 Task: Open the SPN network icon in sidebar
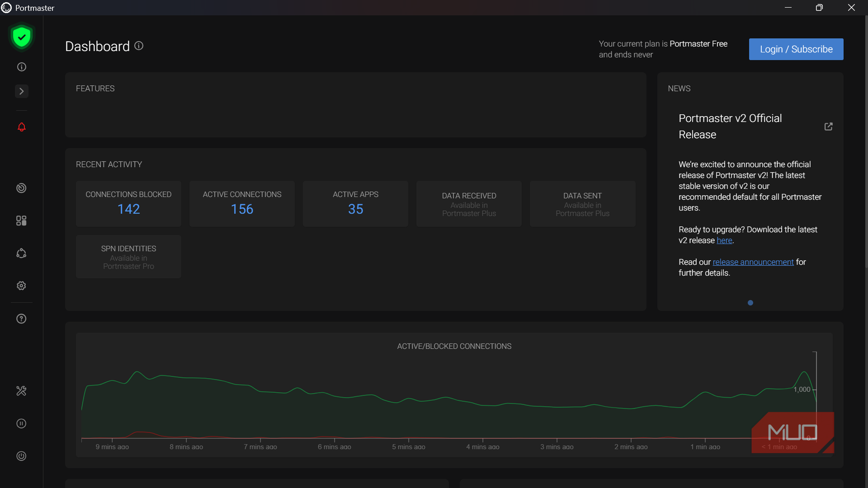click(x=22, y=253)
